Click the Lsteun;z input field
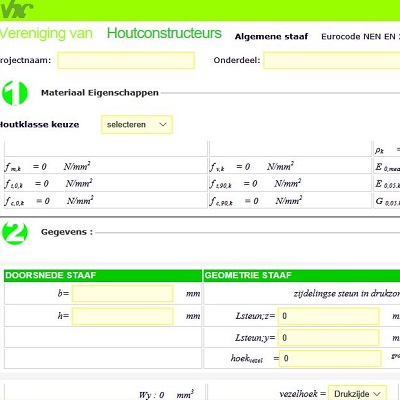 click(328, 316)
